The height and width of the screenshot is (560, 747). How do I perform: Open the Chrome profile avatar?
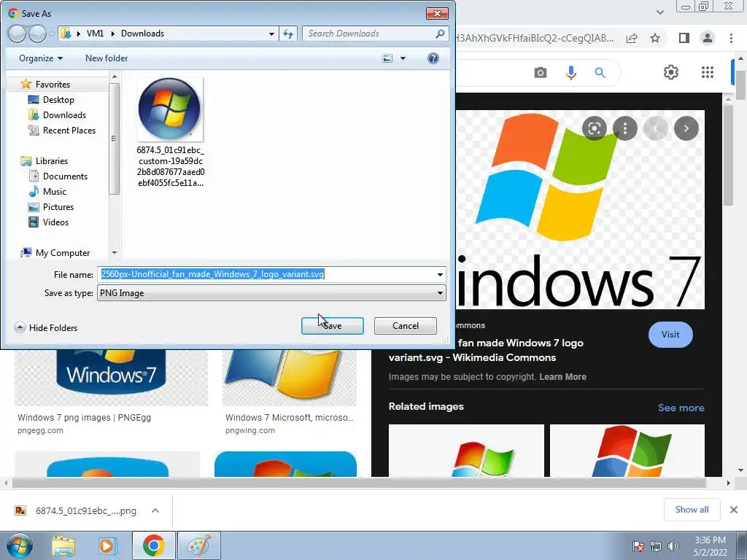click(708, 38)
